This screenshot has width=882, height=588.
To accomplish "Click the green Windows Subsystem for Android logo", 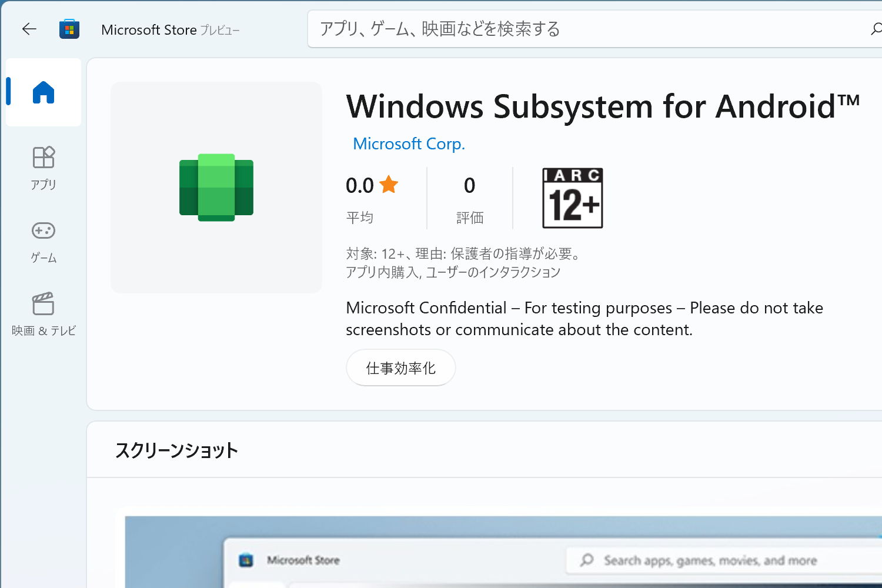I will click(216, 187).
